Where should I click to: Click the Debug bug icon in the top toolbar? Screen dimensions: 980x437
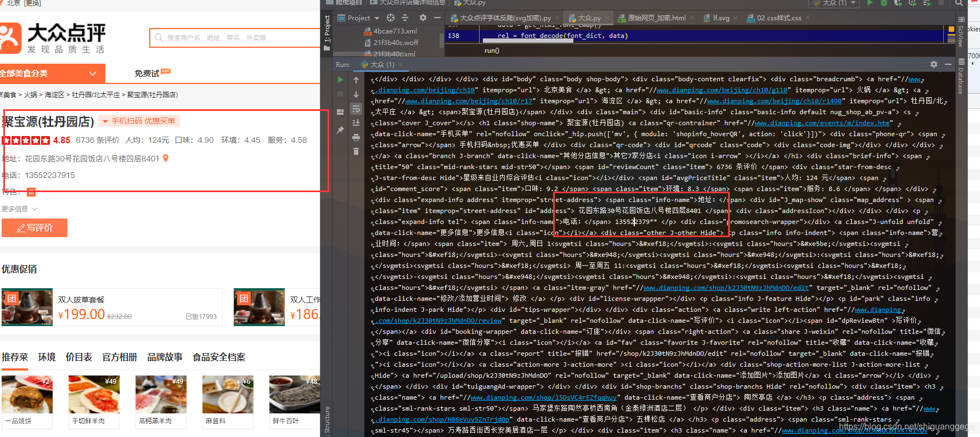pyautogui.click(x=884, y=3)
